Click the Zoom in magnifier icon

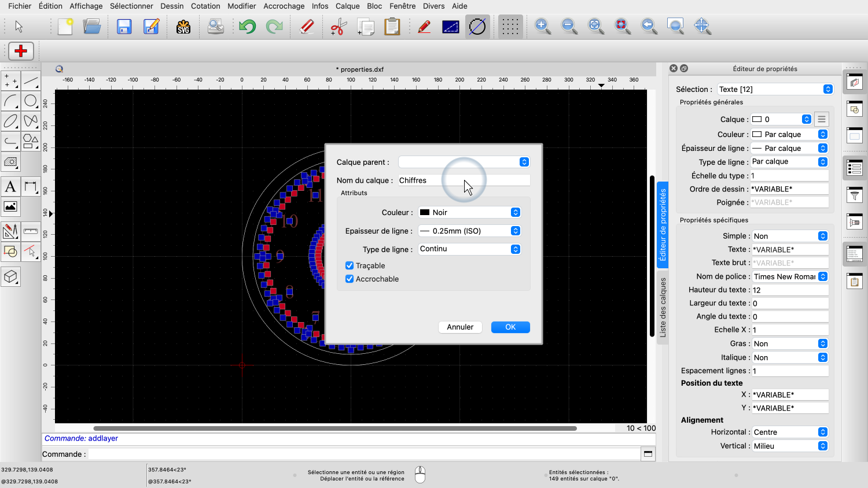(542, 27)
